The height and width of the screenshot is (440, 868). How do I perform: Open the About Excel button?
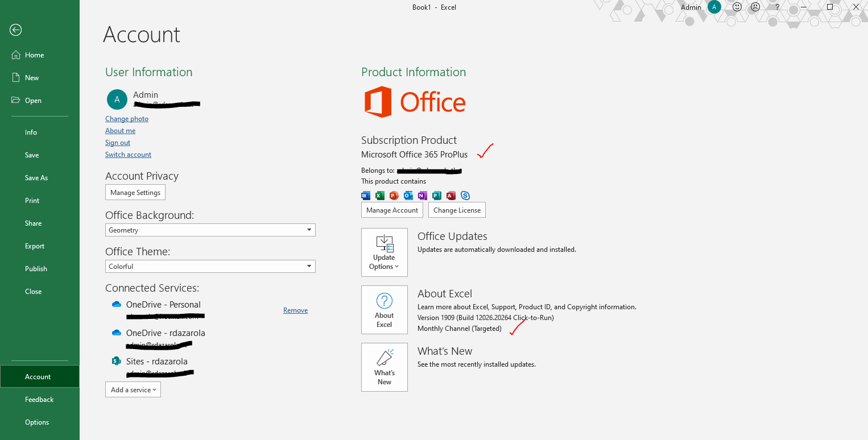[385, 310]
